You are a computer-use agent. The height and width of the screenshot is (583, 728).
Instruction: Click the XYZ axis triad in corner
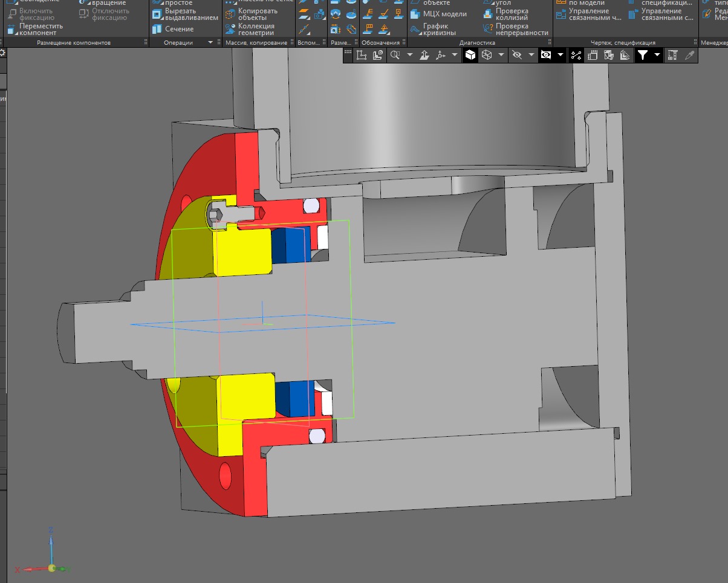click(51, 567)
